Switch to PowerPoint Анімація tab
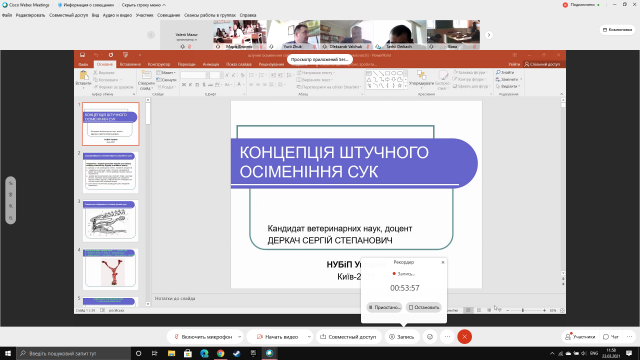This screenshot has width=640, height=360. tap(211, 64)
